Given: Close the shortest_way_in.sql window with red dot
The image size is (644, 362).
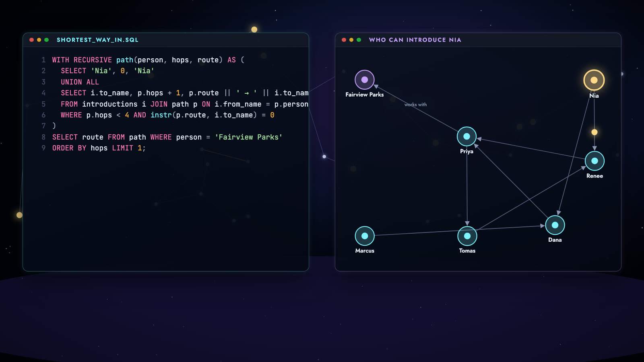Looking at the screenshot, I should tap(31, 40).
